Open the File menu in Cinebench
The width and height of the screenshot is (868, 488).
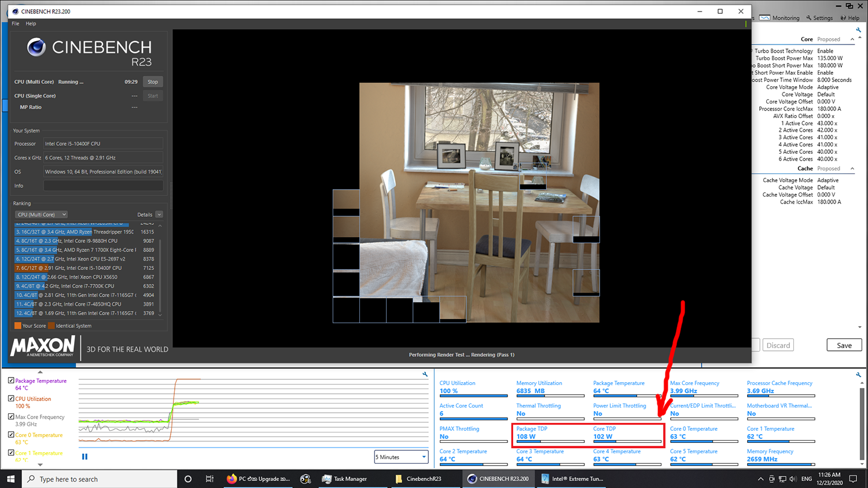[x=15, y=24]
